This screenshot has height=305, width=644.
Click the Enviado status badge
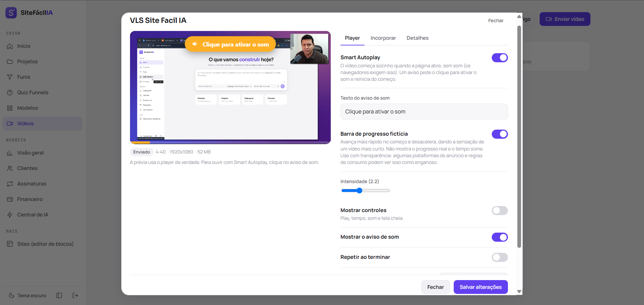pos(141,152)
